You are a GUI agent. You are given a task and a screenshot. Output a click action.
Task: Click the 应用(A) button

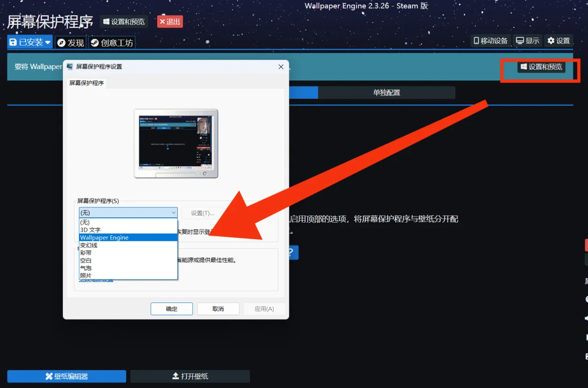[x=264, y=309]
